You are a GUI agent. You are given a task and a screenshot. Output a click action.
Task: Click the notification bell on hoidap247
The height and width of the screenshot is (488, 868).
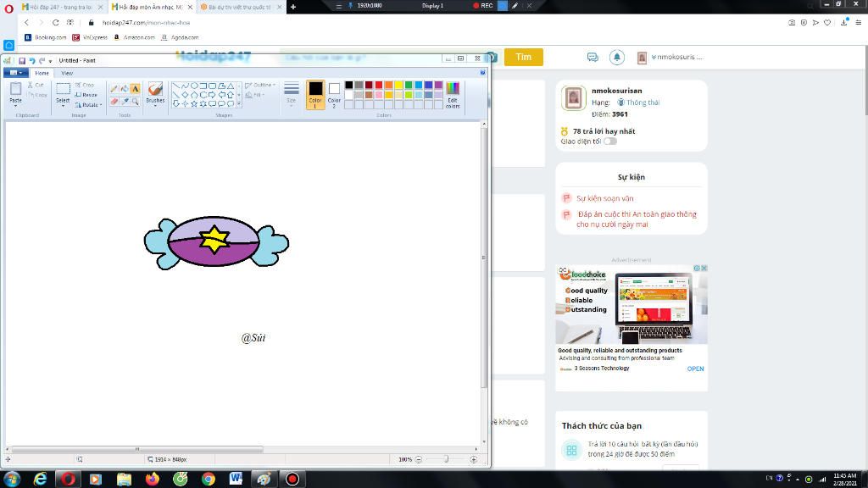coord(617,57)
